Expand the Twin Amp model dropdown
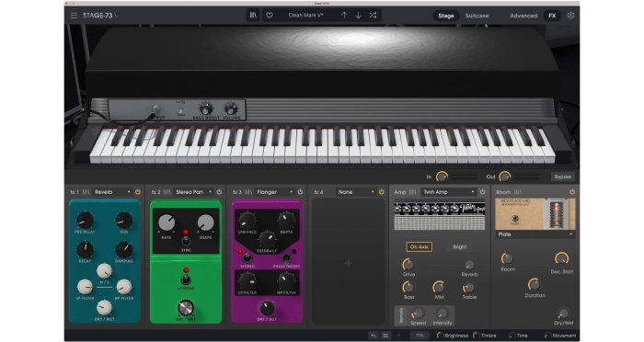This screenshot has height=342, width=644. point(449,192)
